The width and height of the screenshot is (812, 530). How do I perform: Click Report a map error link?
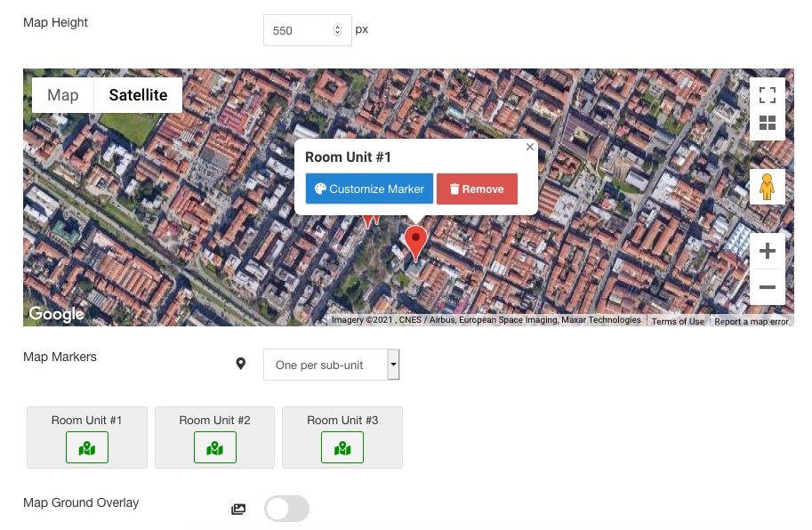click(751, 322)
